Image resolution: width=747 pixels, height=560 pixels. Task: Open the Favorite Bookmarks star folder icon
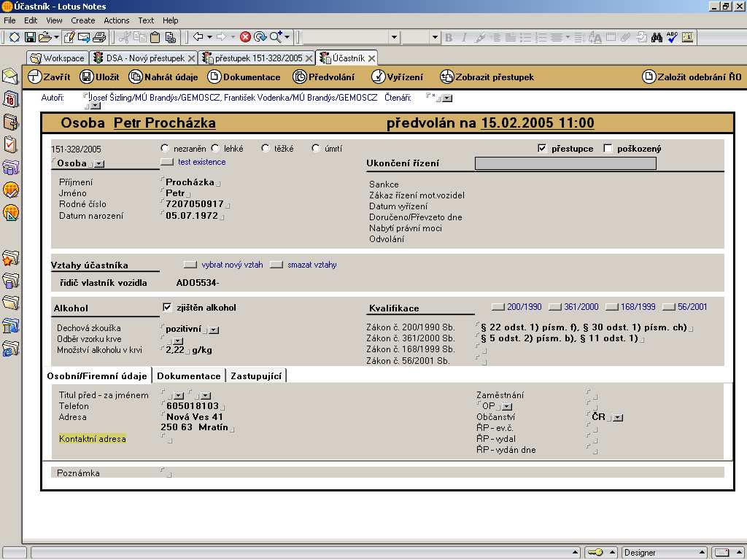(10, 258)
